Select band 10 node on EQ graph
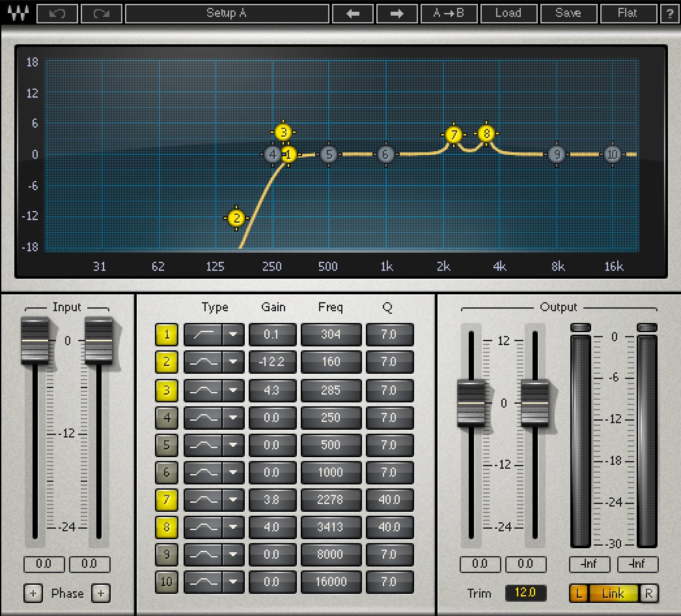The width and height of the screenshot is (681, 616). [x=613, y=154]
